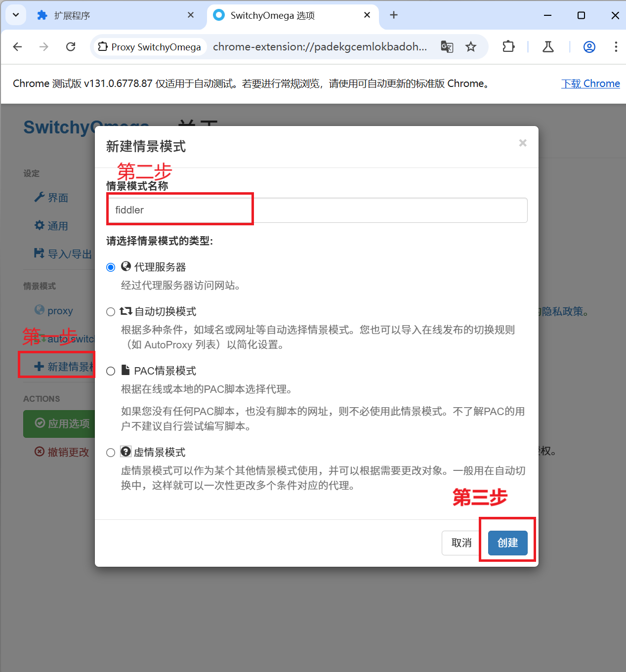Viewport: 626px width, 672px height.
Task: Open the extensions puzzle icon
Action: pos(508,47)
